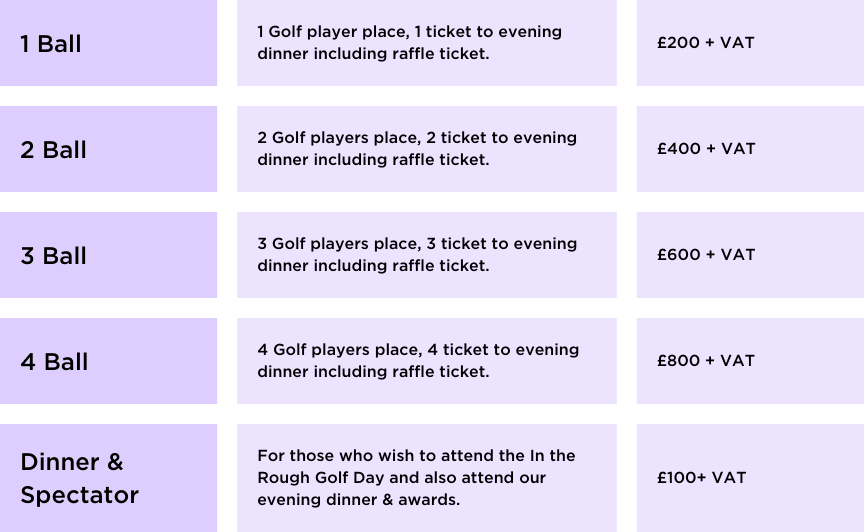Open the 3 Golf players place description

(x=417, y=255)
